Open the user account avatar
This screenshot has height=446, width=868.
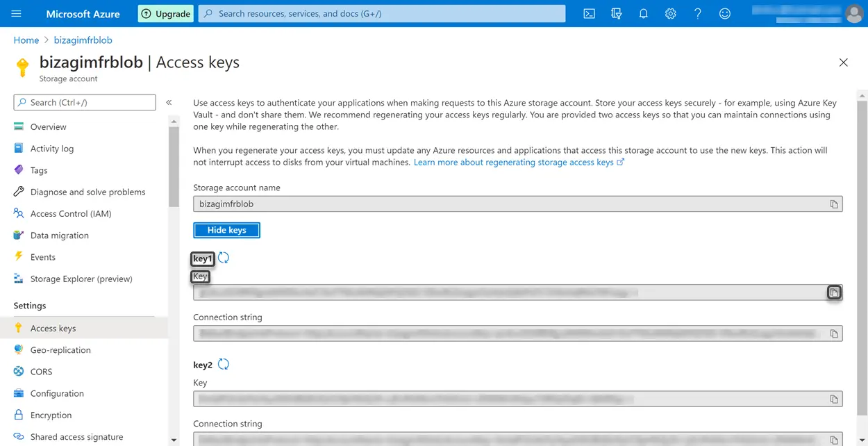tap(854, 13)
